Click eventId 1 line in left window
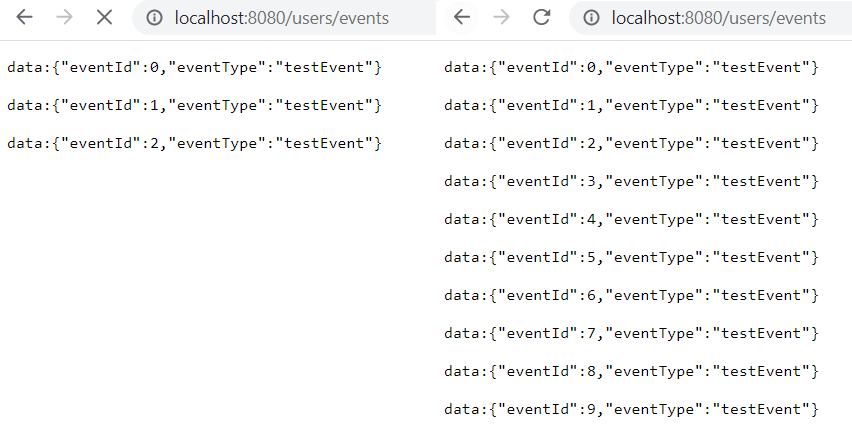 tap(195, 105)
